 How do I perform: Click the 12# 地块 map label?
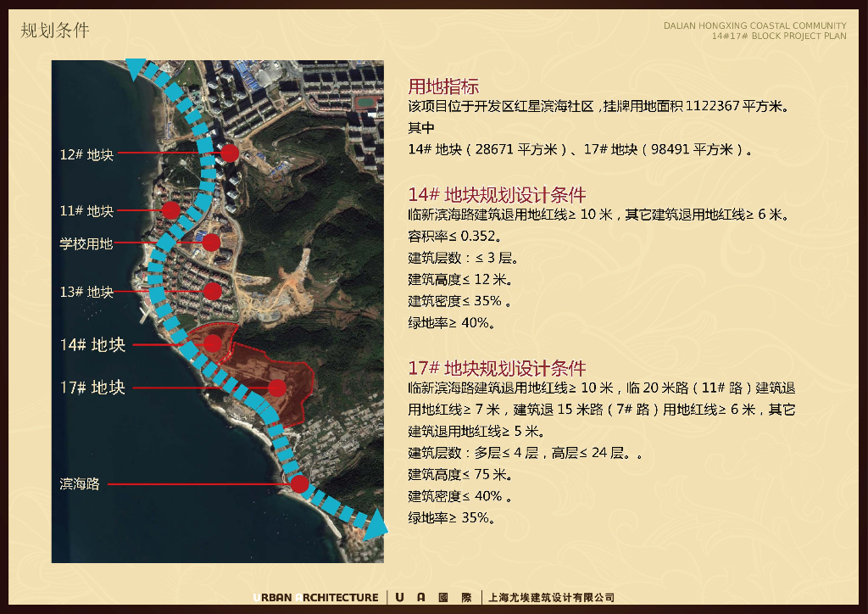click(86, 154)
